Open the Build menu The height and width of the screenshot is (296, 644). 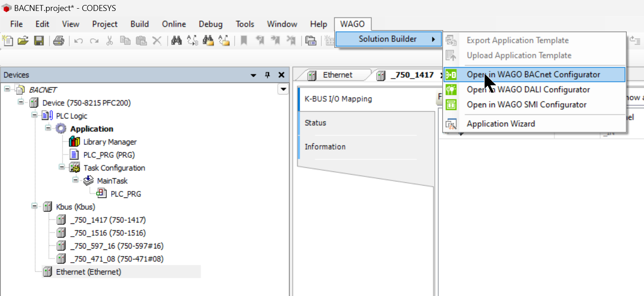(139, 24)
